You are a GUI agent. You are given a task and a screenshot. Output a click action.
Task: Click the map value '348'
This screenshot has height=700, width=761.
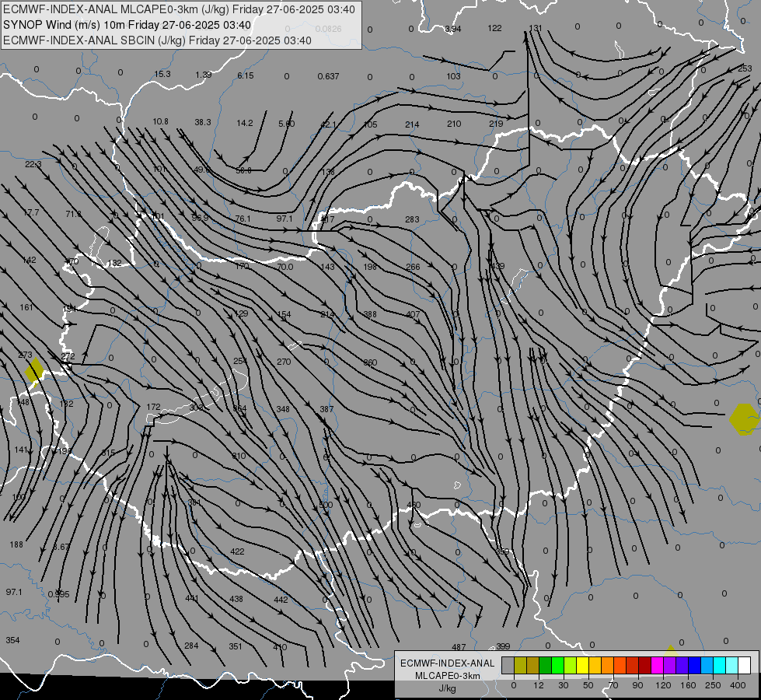(283, 409)
